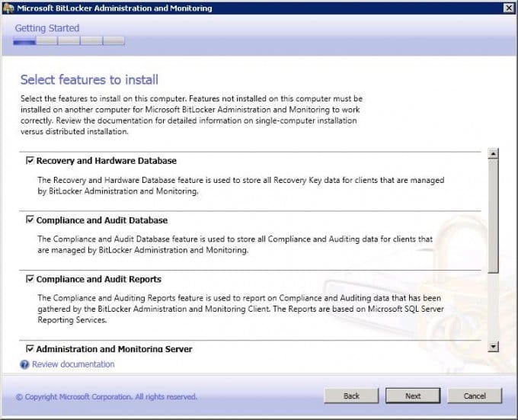
Task: Click the Getting Started step title
Action: tap(47, 28)
